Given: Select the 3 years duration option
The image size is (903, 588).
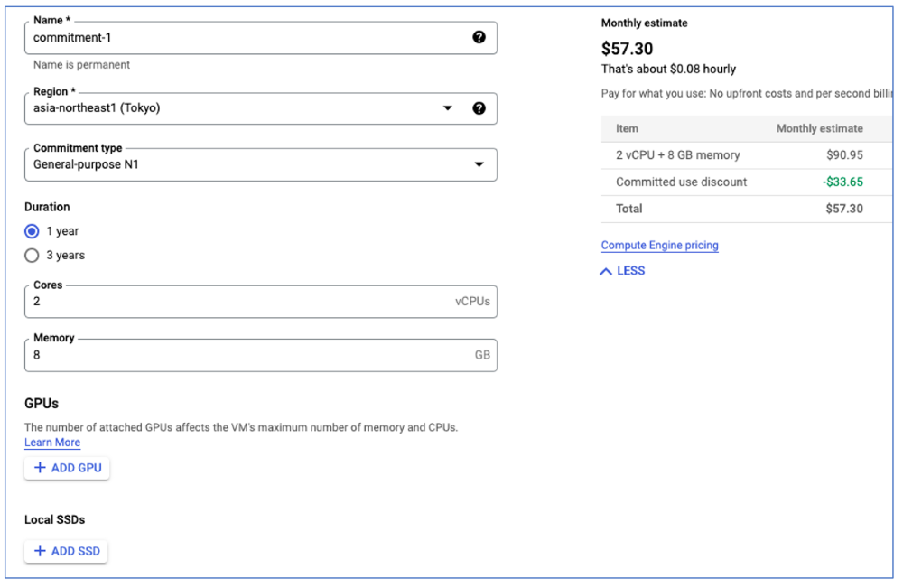Looking at the screenshot, I should click(x=33, y=256).
